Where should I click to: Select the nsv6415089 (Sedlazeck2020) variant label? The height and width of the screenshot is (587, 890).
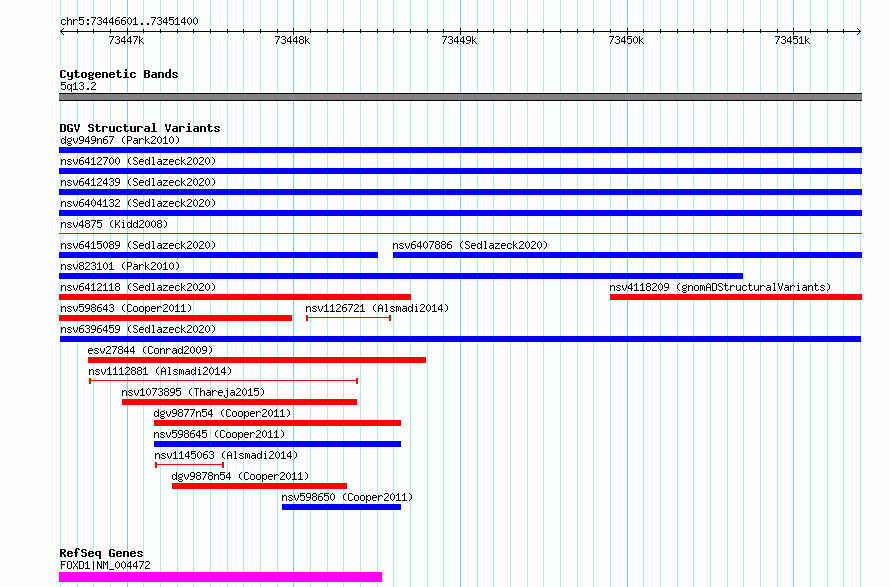tap(138, 245)
